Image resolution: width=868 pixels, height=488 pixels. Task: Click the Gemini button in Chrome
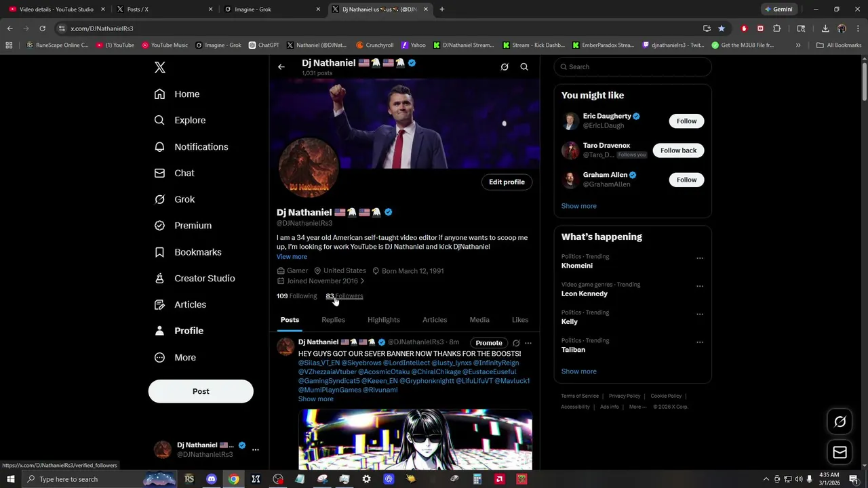click(778, 9)
